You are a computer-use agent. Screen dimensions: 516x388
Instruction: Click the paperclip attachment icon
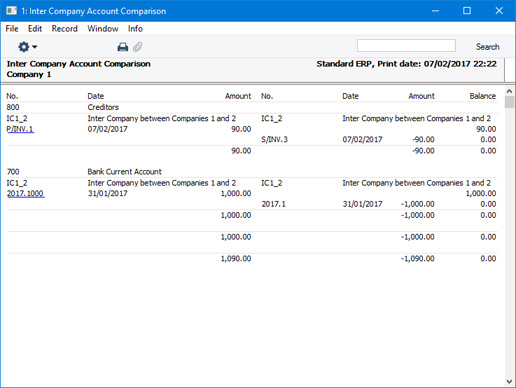point(138,47)
